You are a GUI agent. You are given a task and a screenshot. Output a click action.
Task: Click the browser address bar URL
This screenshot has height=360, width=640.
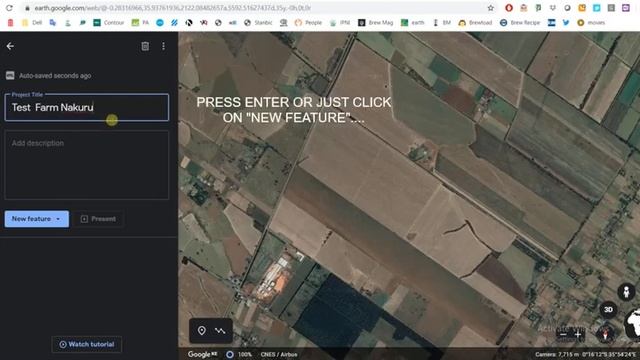[x=172, y=8]
